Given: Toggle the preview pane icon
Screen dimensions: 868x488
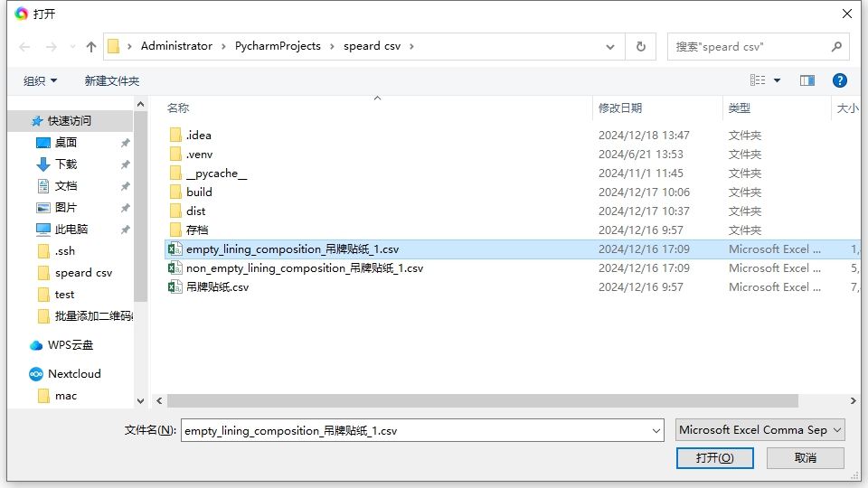Looking at the screenshot, I should [807, 80].
